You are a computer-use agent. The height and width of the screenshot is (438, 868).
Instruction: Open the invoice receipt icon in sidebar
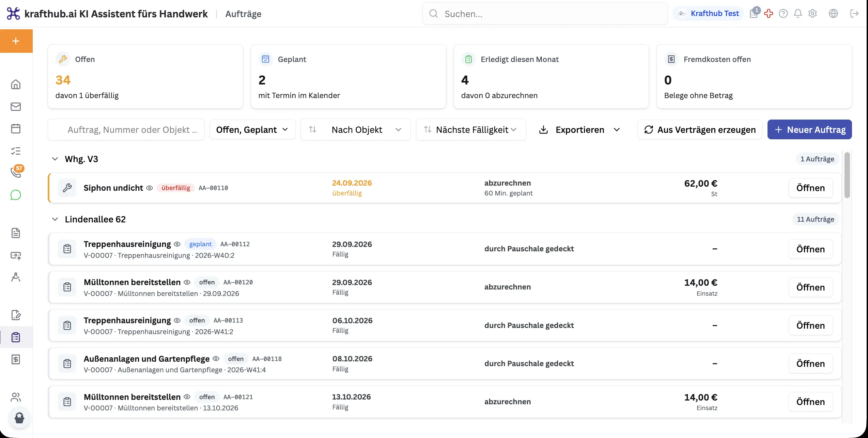click(16, 359)
